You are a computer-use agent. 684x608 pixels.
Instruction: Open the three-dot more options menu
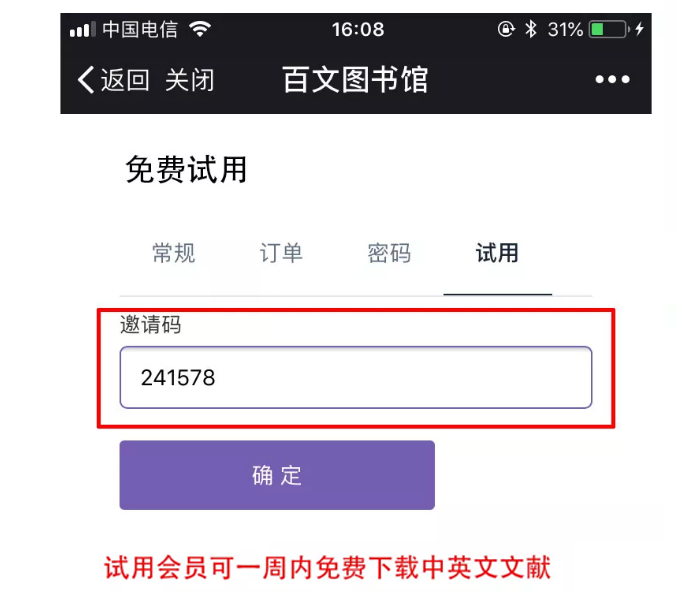coord(613,79)
